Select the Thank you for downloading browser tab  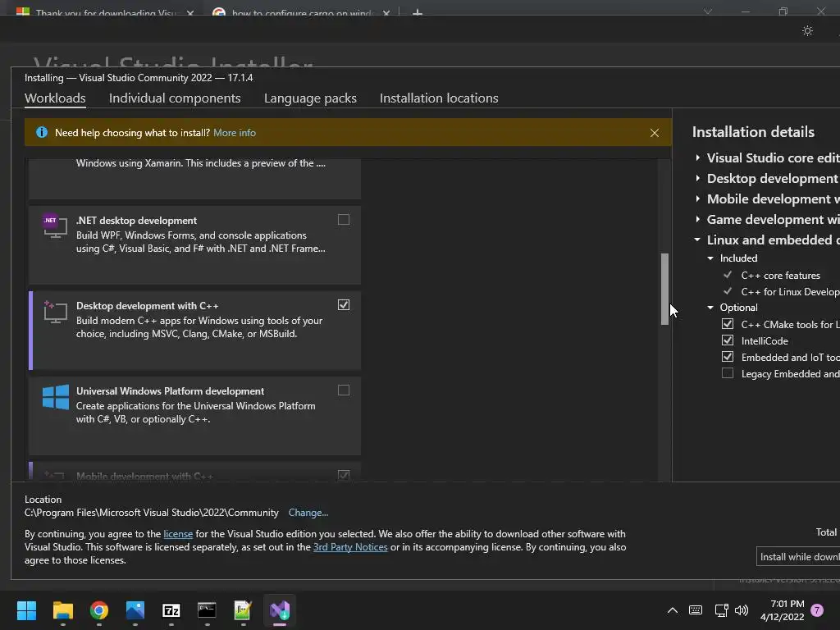pos(105,11)
